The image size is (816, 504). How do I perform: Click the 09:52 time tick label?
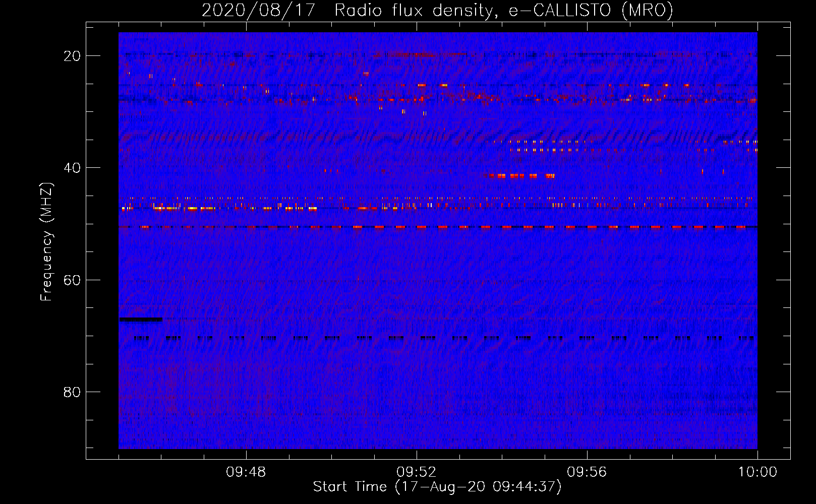pyautogui.click(x=417, y=472)
